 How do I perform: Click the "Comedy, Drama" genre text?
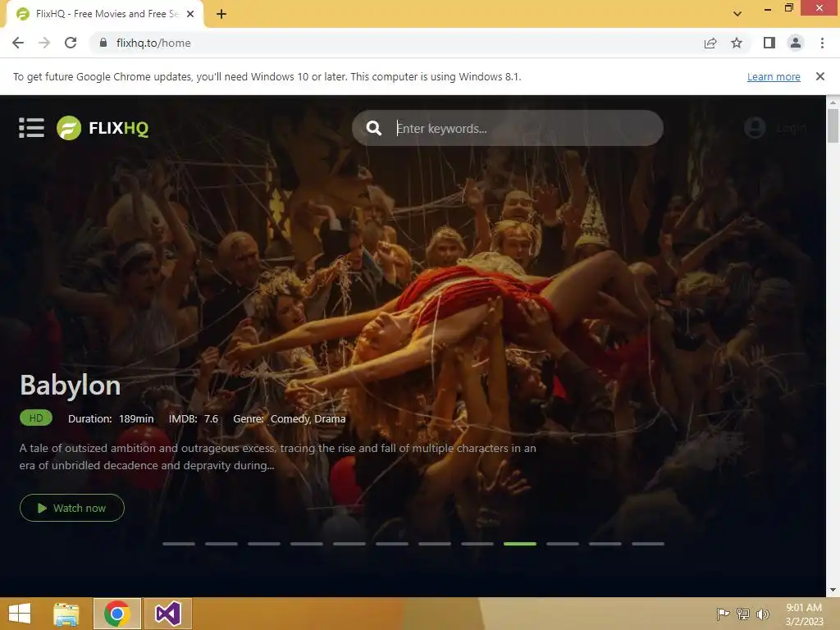tap(308, 419)
